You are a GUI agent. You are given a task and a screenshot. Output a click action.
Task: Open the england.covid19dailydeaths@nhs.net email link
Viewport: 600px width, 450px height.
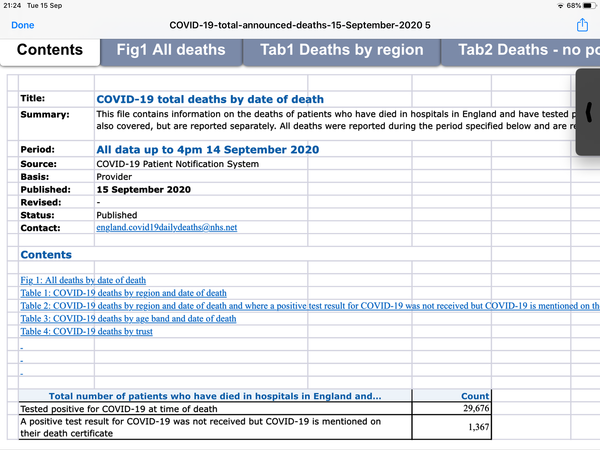click(x=166, y=227)
